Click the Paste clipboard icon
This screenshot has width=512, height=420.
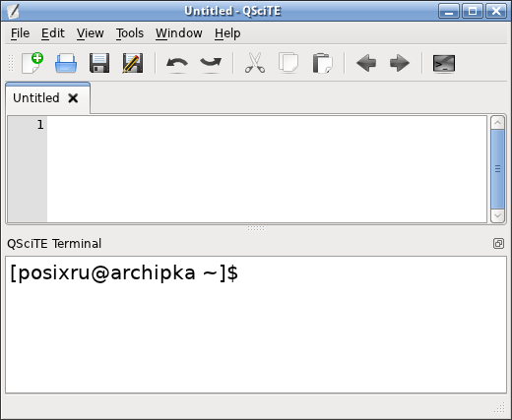coord(322,63)
